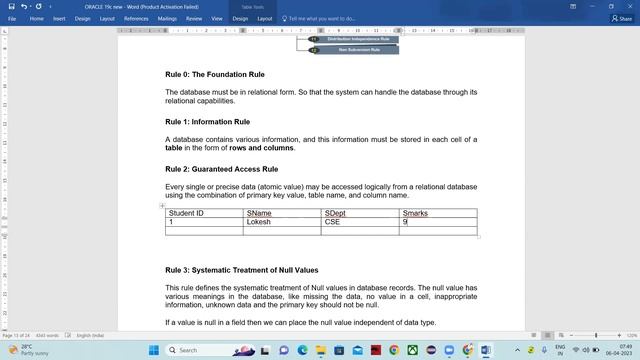Click the page number status indicator

point(16,336)
